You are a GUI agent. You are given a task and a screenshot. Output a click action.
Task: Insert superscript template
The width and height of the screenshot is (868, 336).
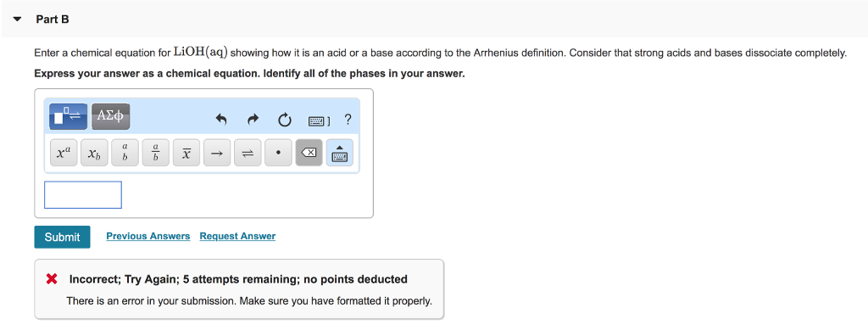coord(64,153)
